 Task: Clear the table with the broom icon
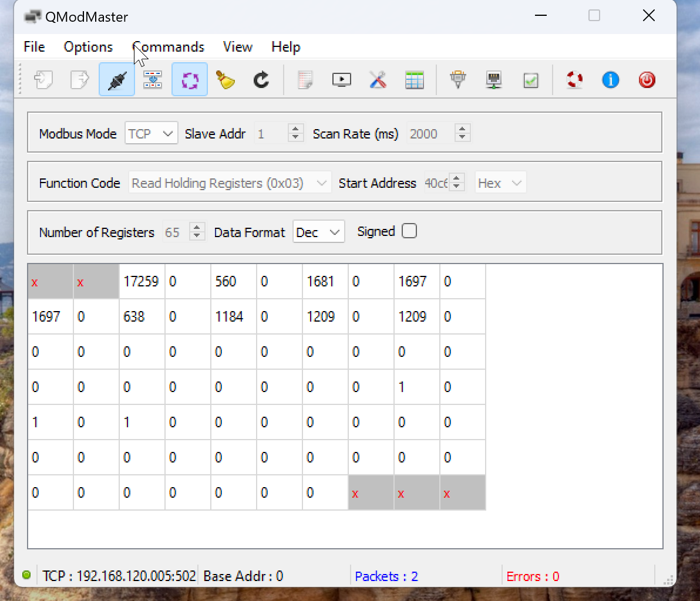[225, 80]
